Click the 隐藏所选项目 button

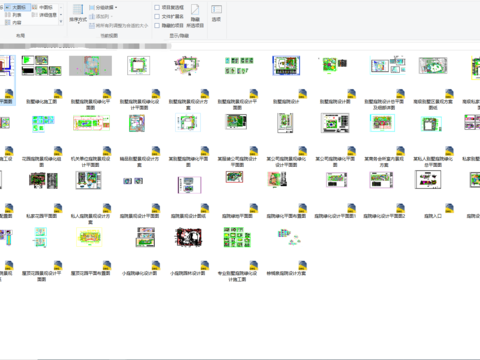pyautogui.click(x=195, y=16)
